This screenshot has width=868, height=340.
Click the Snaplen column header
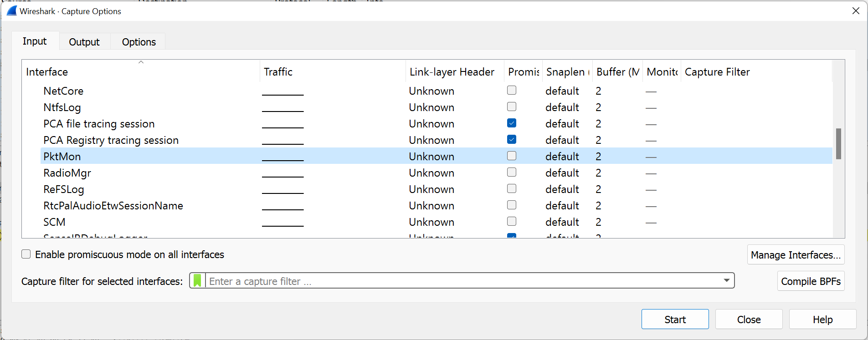pos(567,71)
